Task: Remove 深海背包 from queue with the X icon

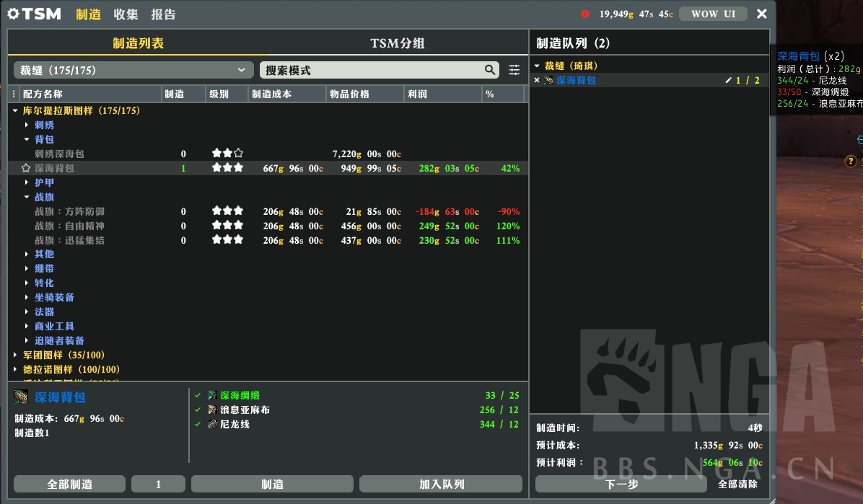Action: 537,81
